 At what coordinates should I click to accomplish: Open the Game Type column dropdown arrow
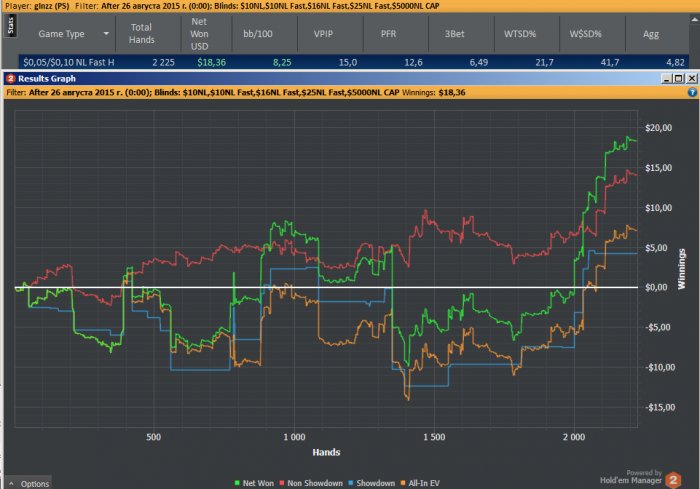click(106, 33)
